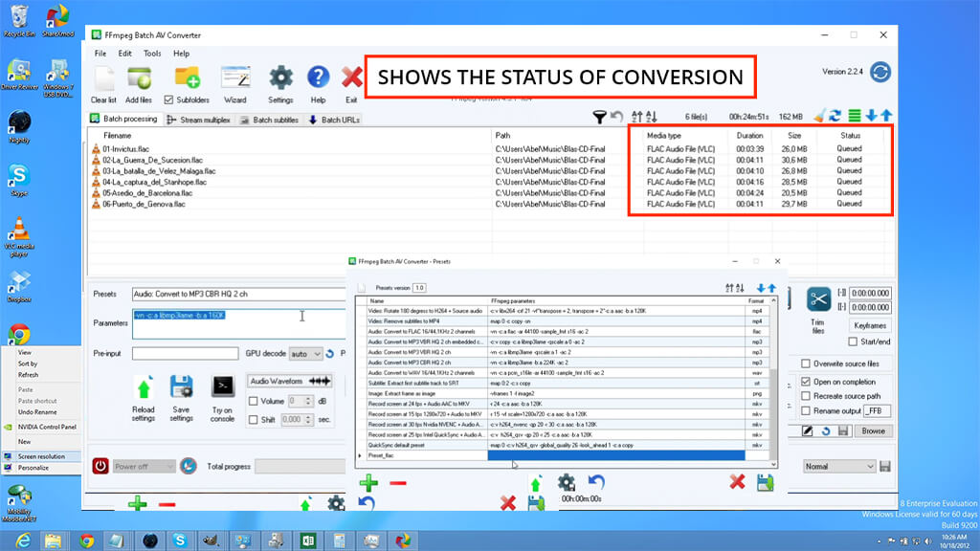Tick the Start/end checkbox
The height and width of the screenshot is (551, 980).
853,342
